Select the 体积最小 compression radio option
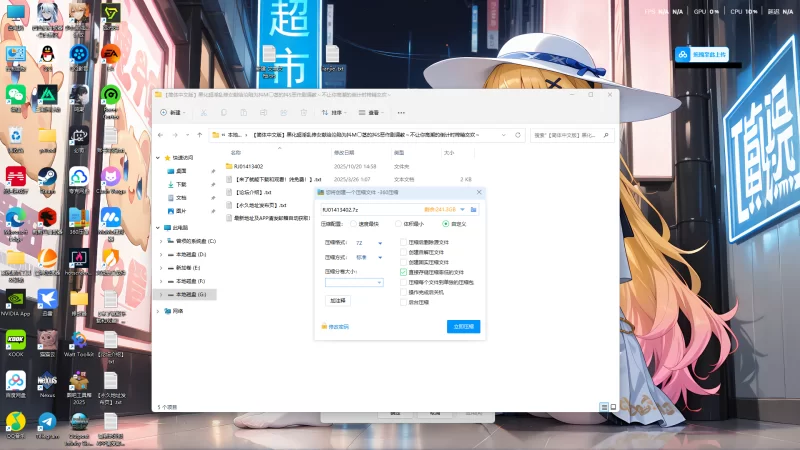This screenshot has height=450, width=800. coord(399,224)
